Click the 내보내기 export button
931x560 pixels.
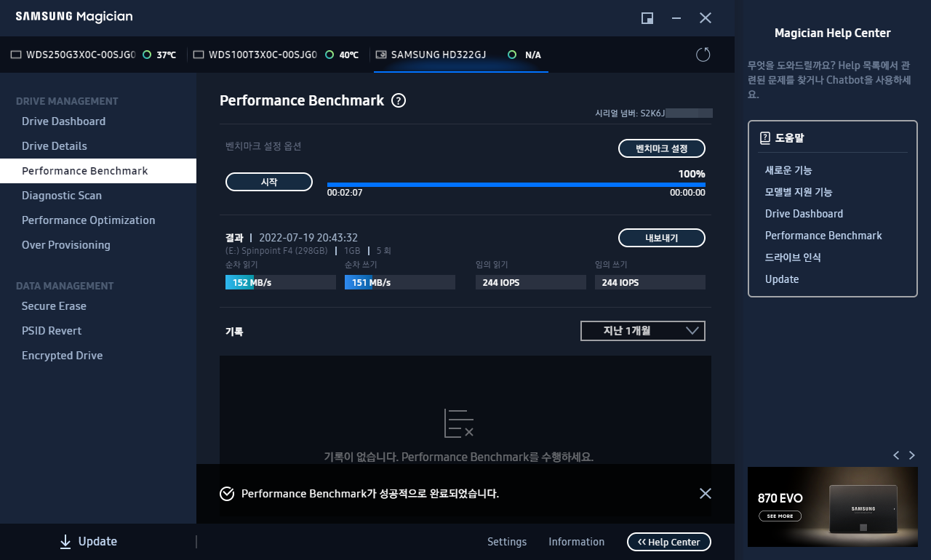pyautogui.click(x=662, y=238)
